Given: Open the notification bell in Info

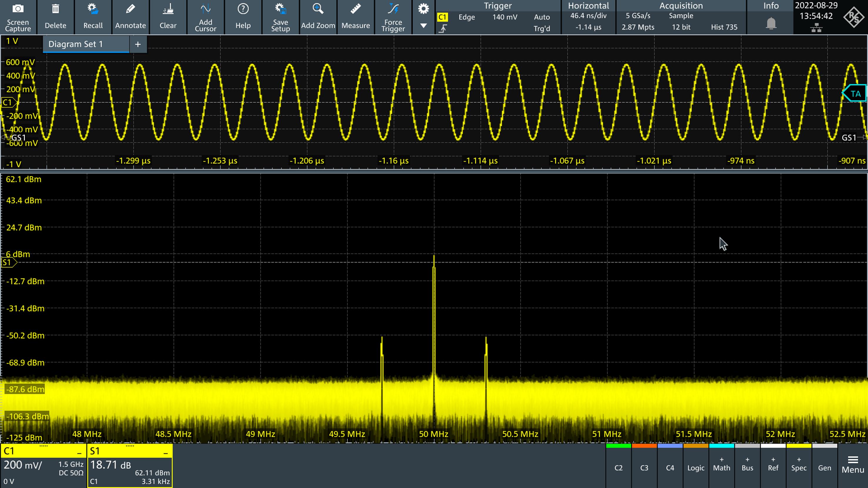Looking at the screenshot, I should click(771, 24).
